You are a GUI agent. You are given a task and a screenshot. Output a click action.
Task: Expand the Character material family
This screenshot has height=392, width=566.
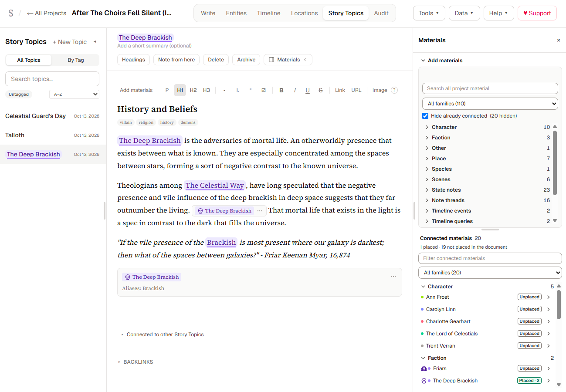point(488,127)
